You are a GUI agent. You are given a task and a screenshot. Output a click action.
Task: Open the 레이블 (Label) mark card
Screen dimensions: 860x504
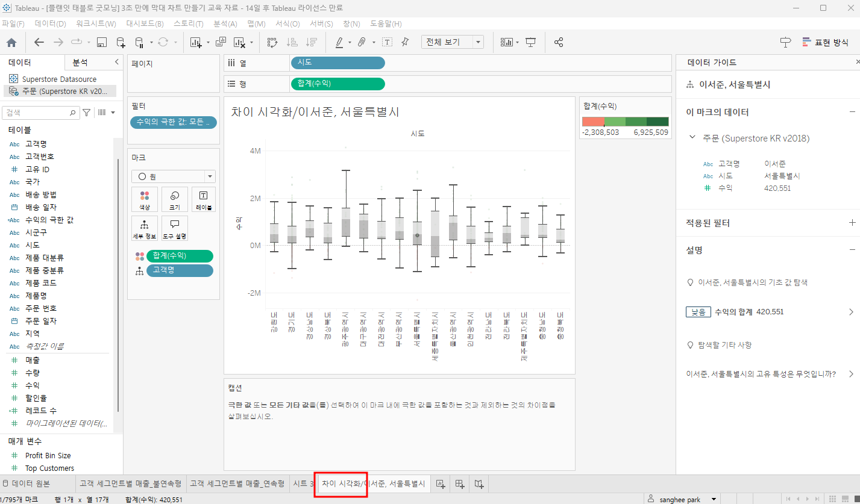204,199
